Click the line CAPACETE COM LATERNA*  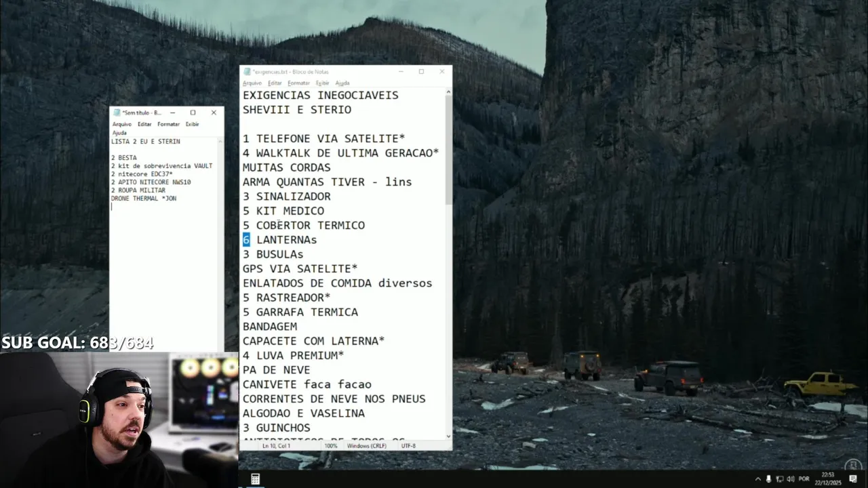314,341
